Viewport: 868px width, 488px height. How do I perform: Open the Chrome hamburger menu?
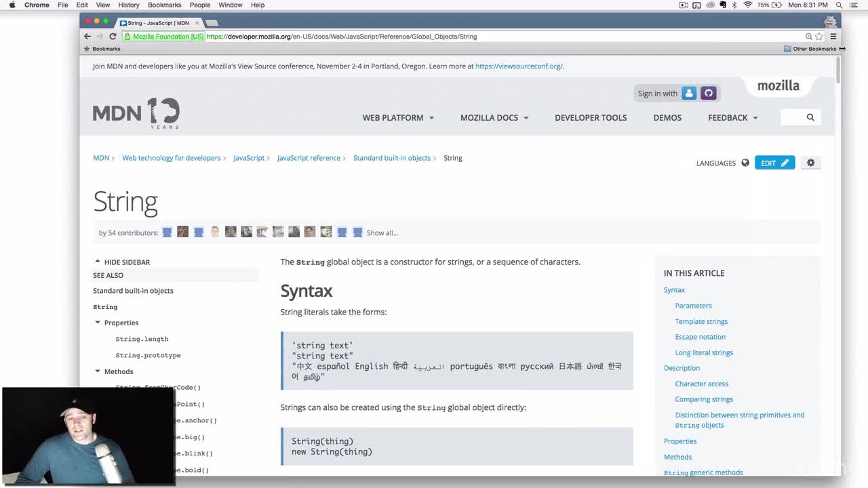[x=833, y=37]
